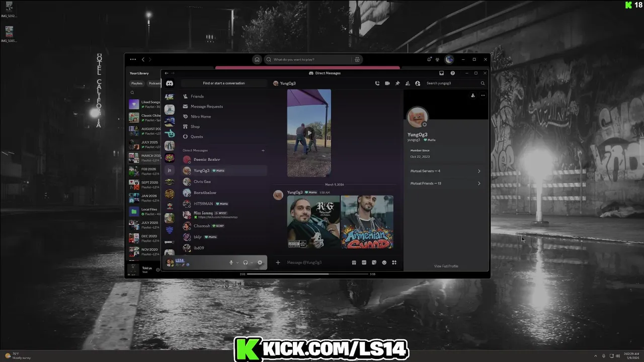This screenshot has width=644, height=362.
Task: Expand microphone input options arrow
Action: [237, 262]
